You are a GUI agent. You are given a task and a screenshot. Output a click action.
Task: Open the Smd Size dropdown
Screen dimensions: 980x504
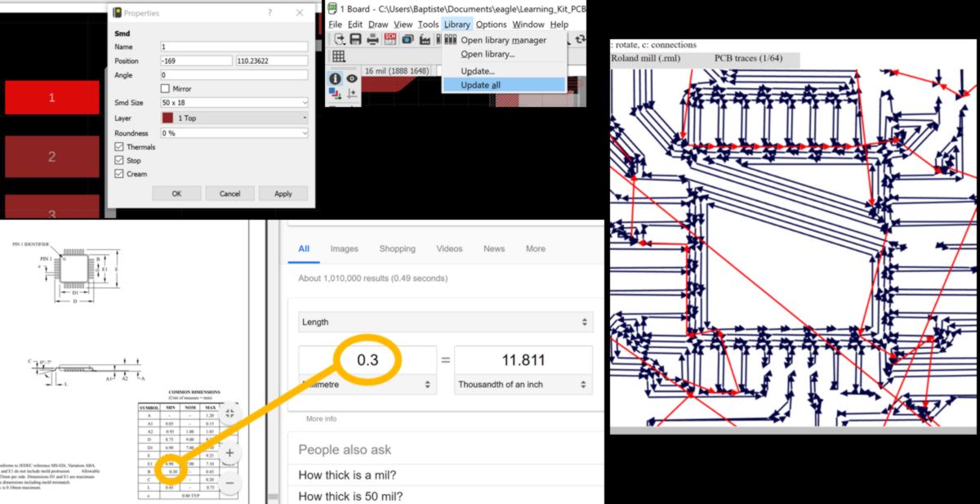[234, 103]
